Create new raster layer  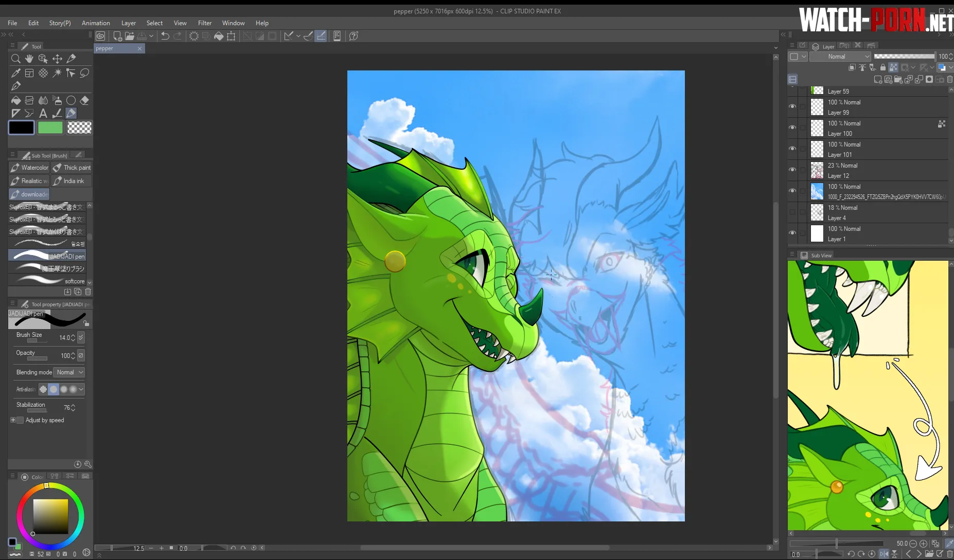878,79
